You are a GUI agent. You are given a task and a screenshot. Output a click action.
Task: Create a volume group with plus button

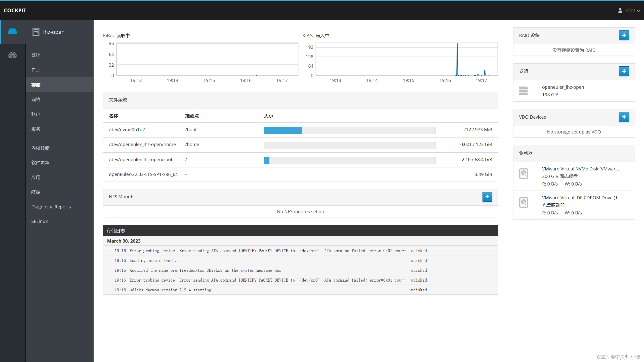tap(624, 71)
